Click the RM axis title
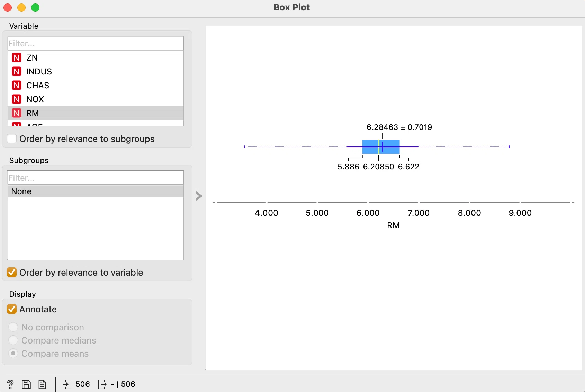585x392 pixels. tap(393, 225)
